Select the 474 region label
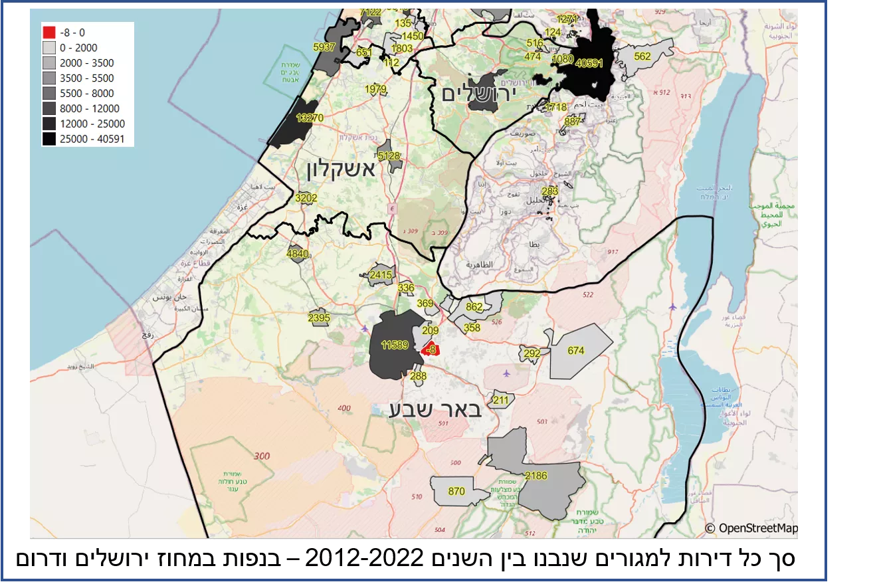This screenshot has height=588, width=879. point(533,57)
